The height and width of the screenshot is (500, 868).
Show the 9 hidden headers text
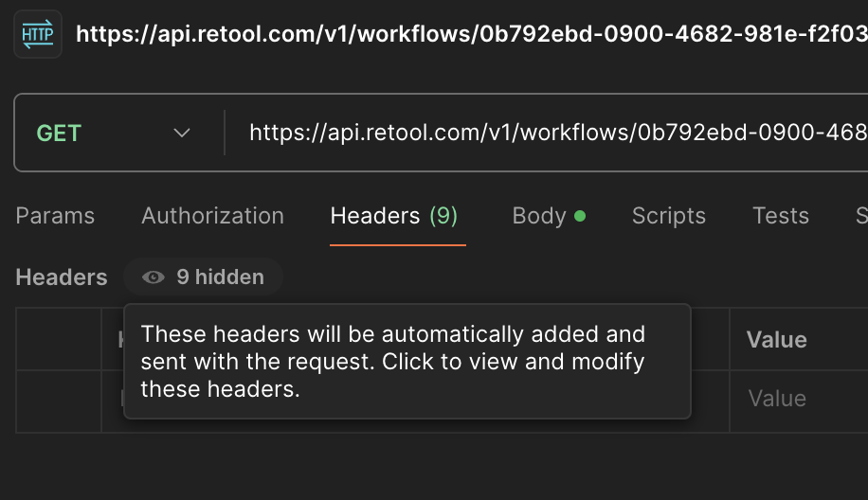click(x=221, y=277)
